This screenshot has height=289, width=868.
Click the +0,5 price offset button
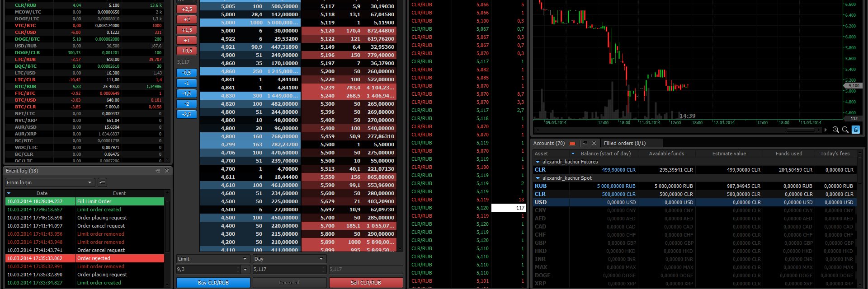coord(187,51)
